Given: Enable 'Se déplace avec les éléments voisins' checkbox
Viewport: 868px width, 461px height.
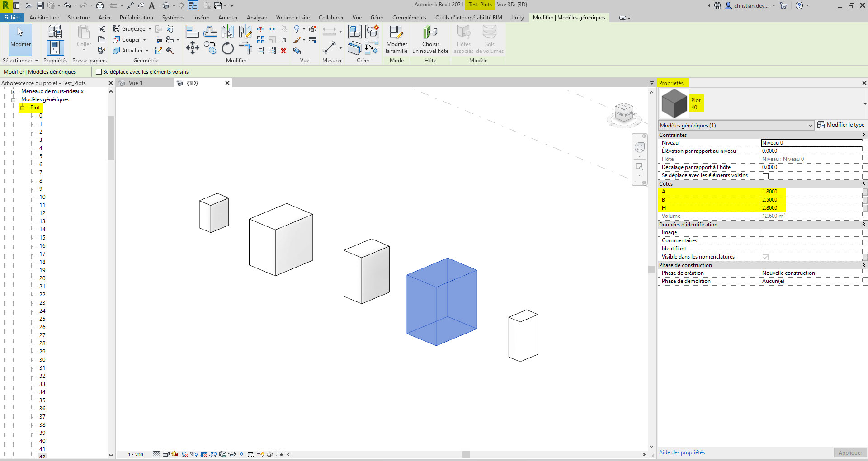Looking at the screenshot, I should [x=99, y=71].
